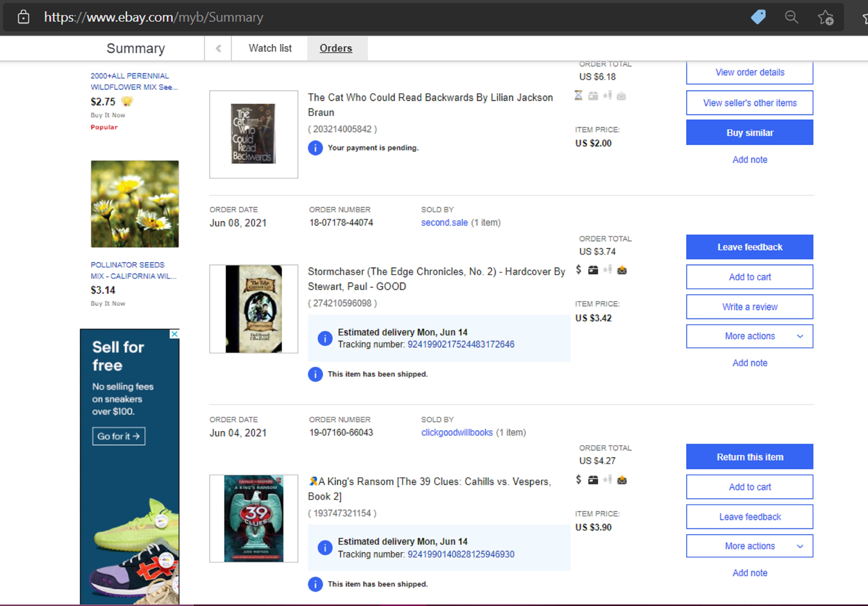Screen dimensions: 868x606
Task: Click the shipped box icon for King's Ransom order
Action: point(593,480)
